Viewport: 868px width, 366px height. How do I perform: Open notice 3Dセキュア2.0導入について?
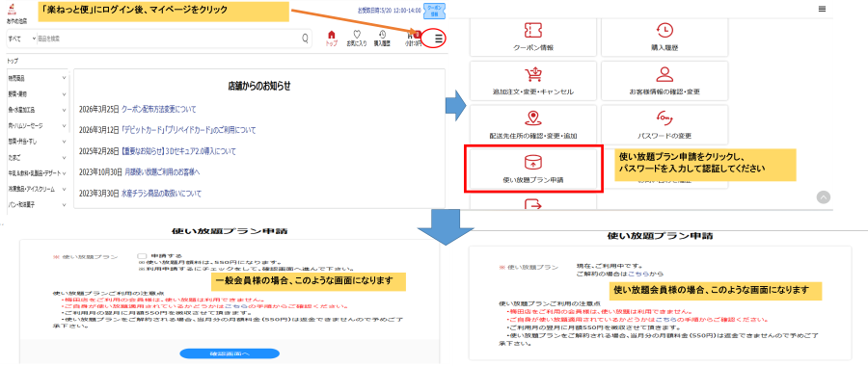[x=178, y=151]
